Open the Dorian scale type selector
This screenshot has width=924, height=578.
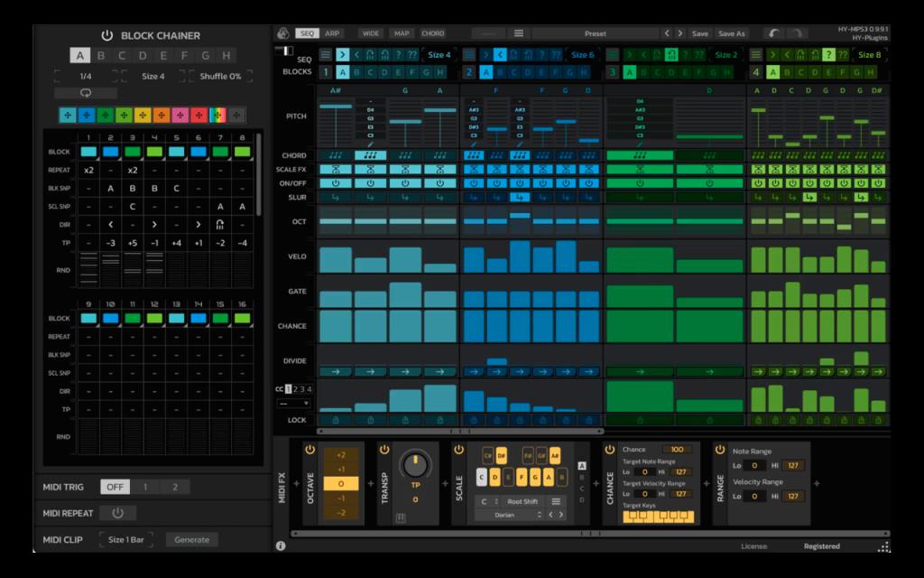tap(509, 515)
